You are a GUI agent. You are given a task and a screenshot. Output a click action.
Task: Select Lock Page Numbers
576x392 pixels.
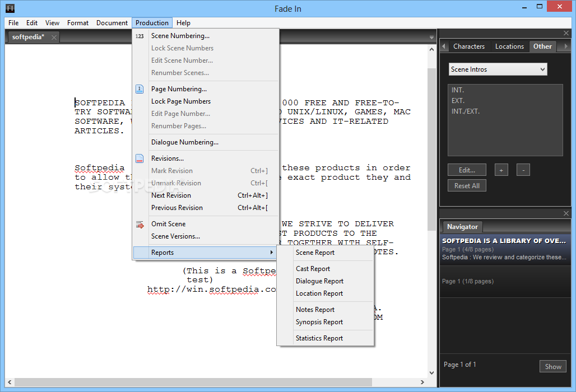[206, 101]
